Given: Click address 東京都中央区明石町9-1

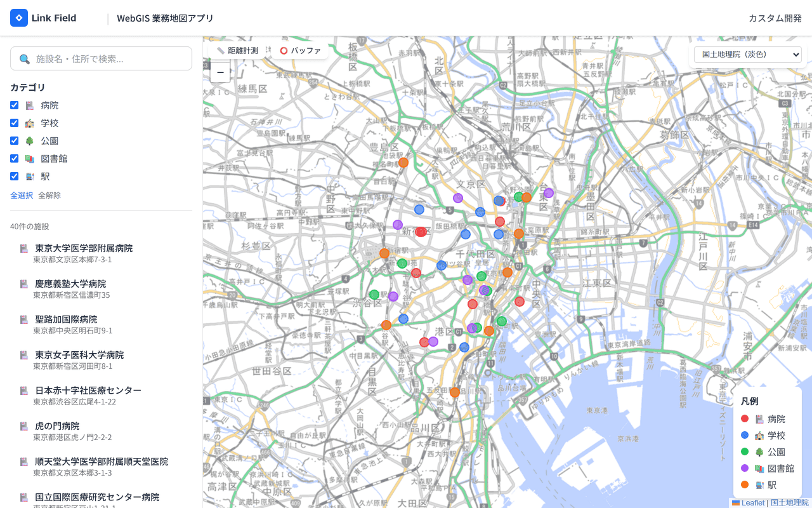Looking at the screenshot, I should pyautogui.click(x=73, y=331).
